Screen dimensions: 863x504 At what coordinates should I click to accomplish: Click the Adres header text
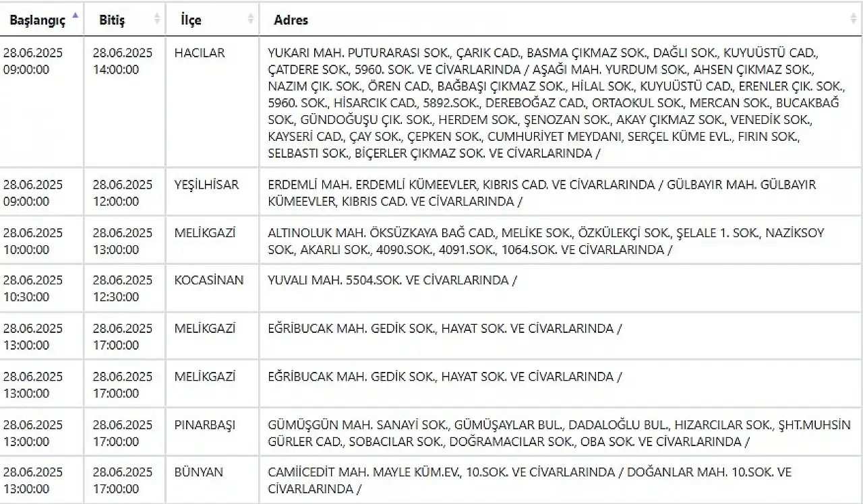coord(291,20)
